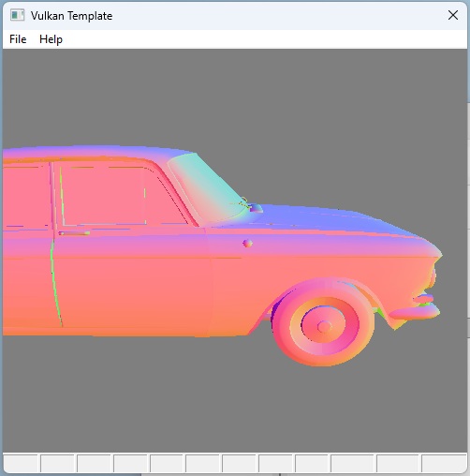Click the leftmost empty status bar pane
The height and width of the screenshot is (476, 470).
point(21,463)
